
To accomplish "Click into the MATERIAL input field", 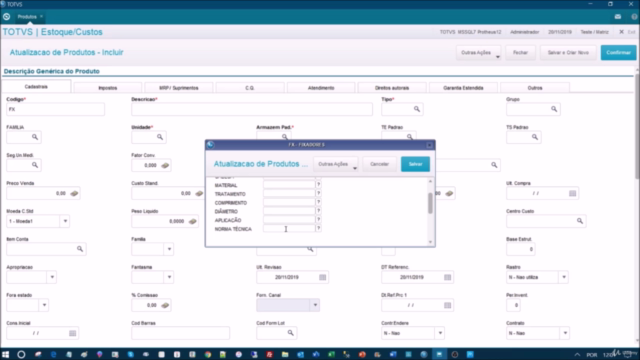I will (289, 185).
